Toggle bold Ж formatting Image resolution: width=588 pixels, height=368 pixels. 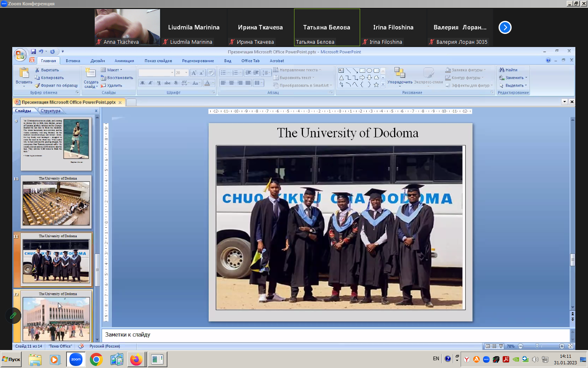143,83
